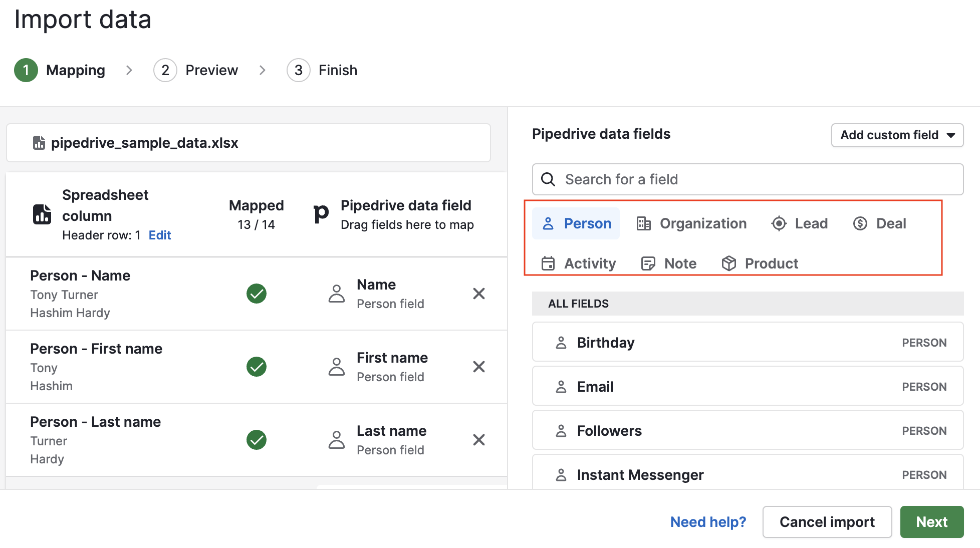The image size is (980, 548).
Task: Select the Email person field
Action: click(748, 386)
